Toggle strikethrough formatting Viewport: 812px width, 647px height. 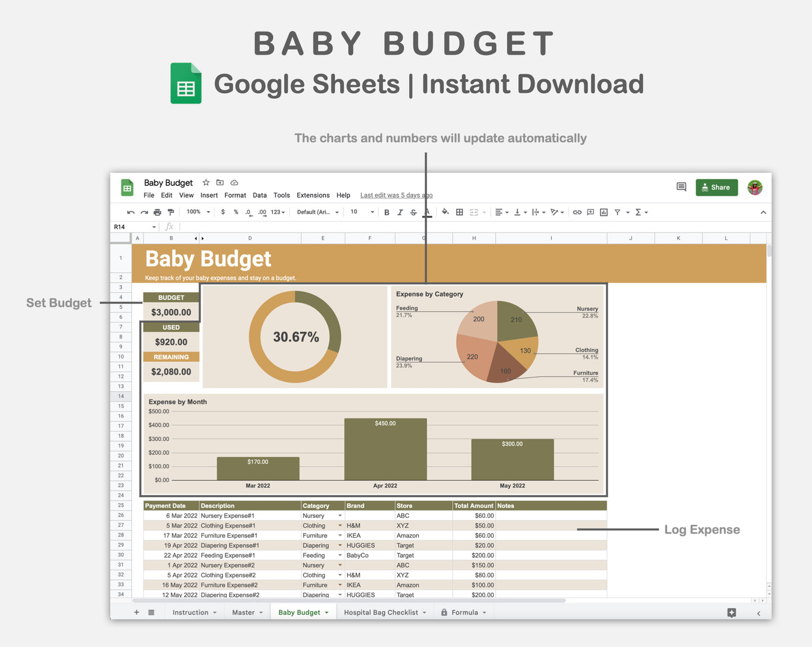click(x=414, y=212)
